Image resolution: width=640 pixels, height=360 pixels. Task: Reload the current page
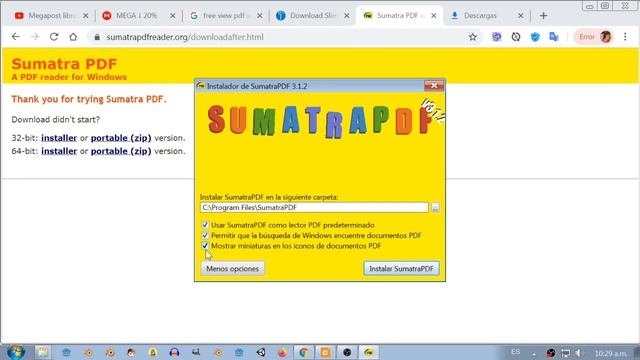coord(54,37)
